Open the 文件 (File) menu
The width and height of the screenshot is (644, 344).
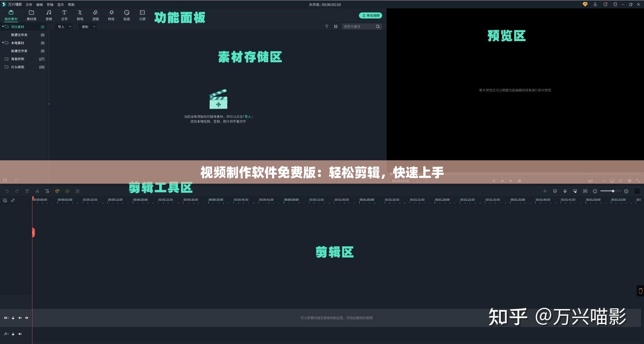pos(29,5)
